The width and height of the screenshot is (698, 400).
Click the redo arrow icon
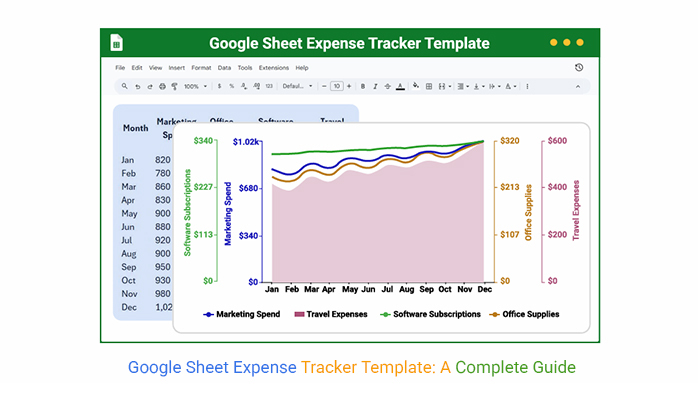coord(150,87)
